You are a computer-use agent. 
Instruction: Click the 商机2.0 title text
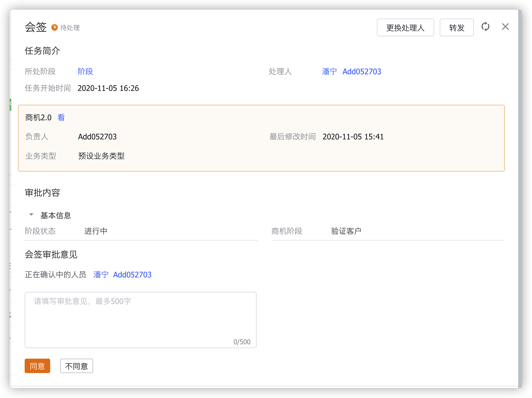coord(38,118)
